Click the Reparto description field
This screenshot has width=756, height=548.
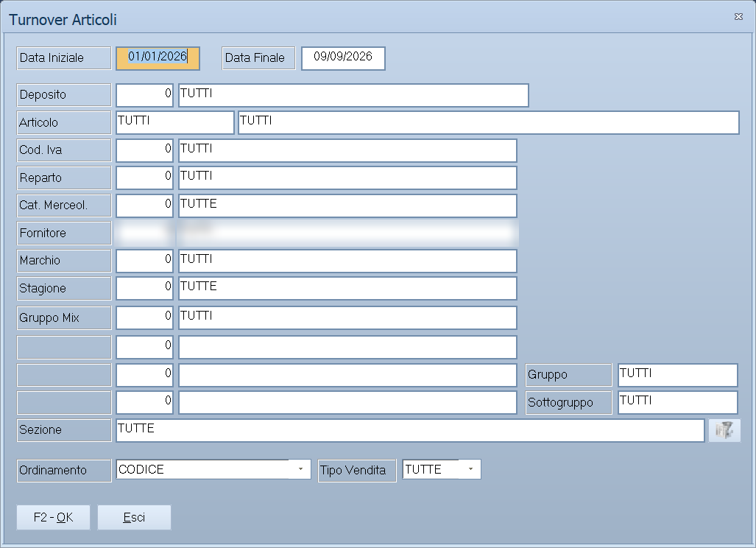pyautogui.click(x=347, y=178)
